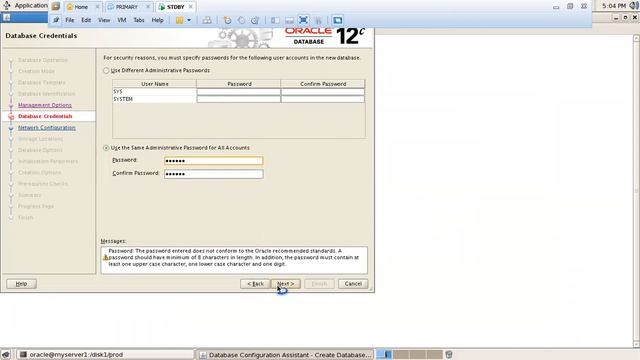The width and height of the screenshot is (640, 360).
Task: Click the Management Options step link
Action: pos(45,105)
